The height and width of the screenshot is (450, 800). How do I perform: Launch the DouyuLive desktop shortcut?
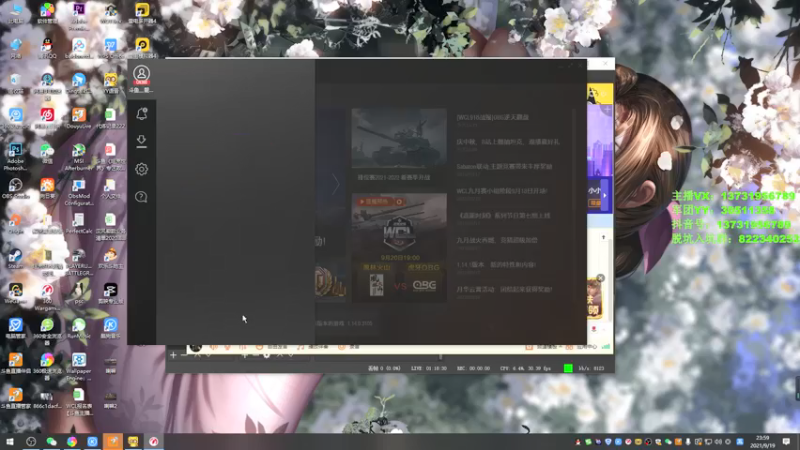(x=79, y=118)
